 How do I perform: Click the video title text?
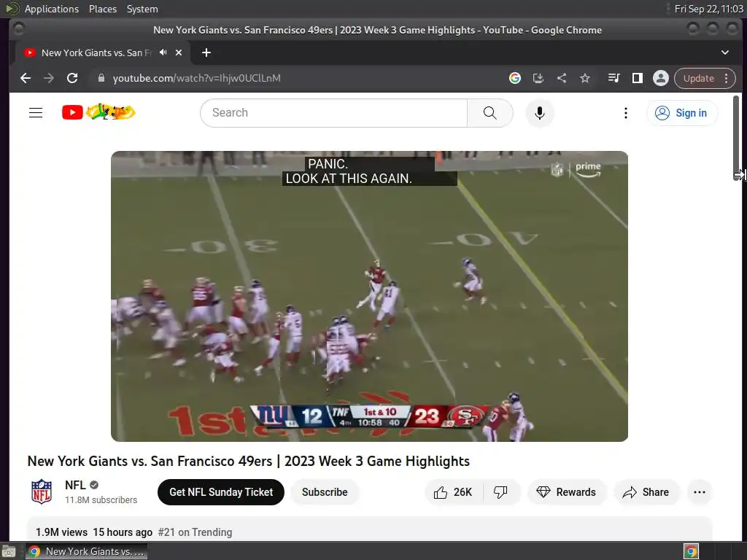point(248,461)
